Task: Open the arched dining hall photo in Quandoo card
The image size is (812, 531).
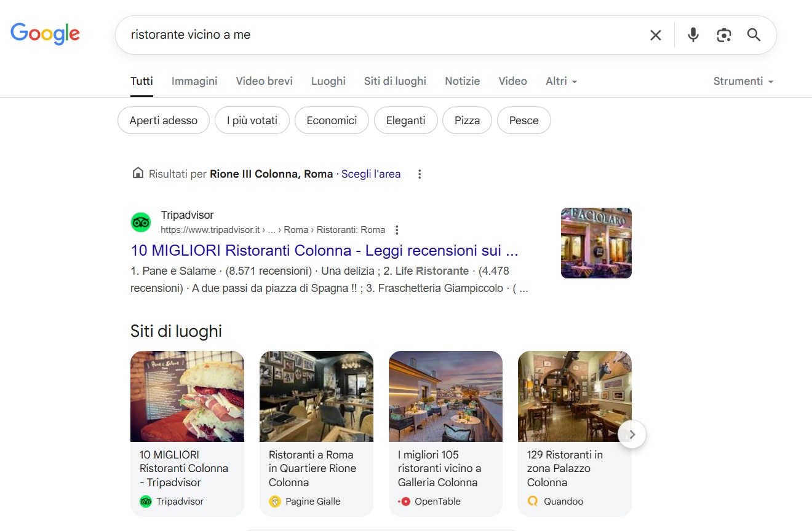Action: pyautogui.click(x=575, y=396)
